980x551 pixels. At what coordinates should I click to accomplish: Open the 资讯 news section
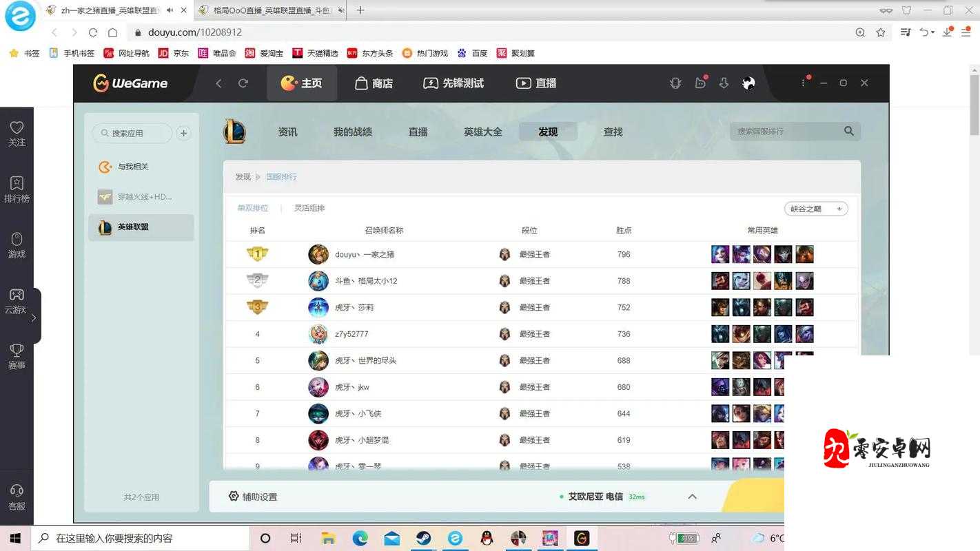287,132
